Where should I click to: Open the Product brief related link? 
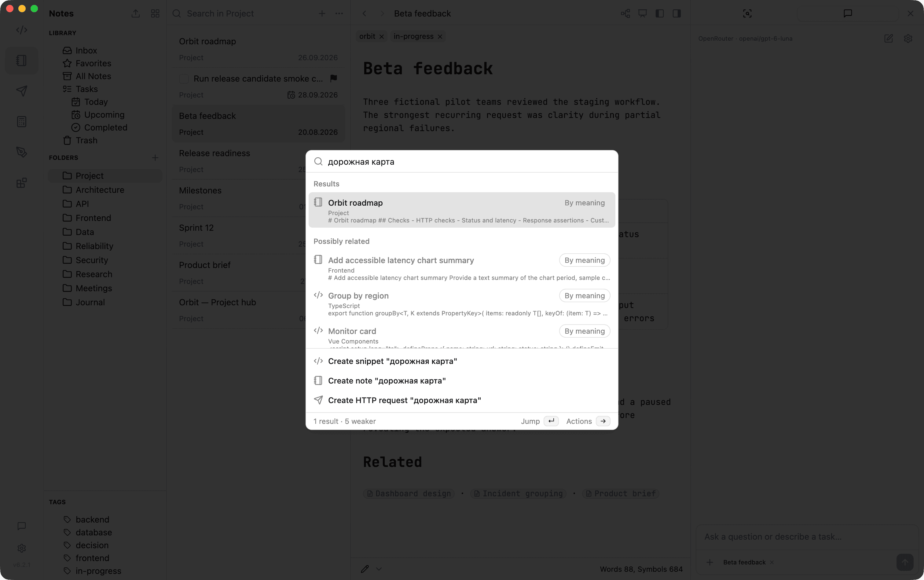coord(621,493)
